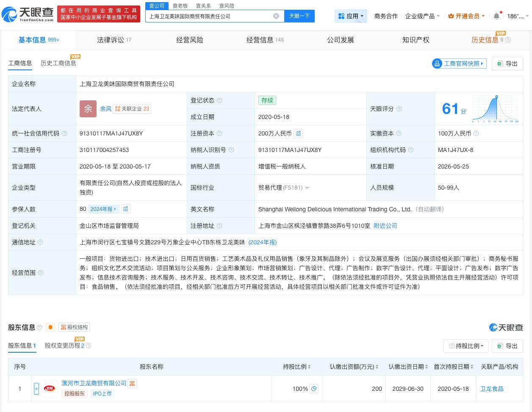Image resolution: width=532 pixels, height=412 pixels.
Task: Select the 经营风险 tab
Action: pos(190,40)
